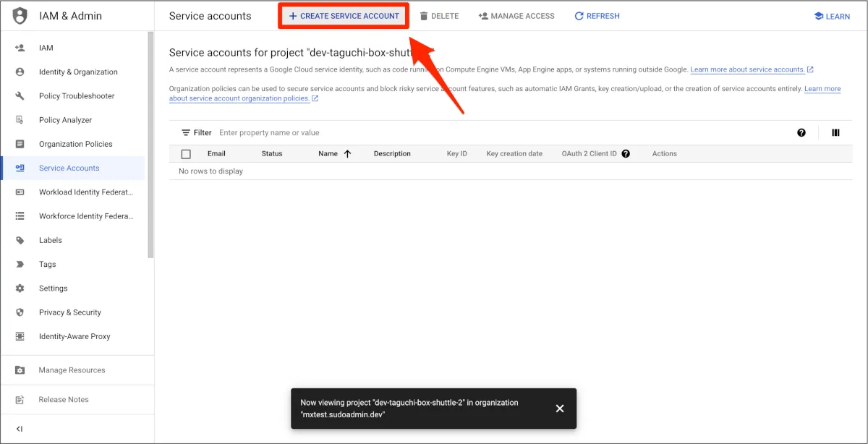This screenshot has height=444, width=868.
Task: Click the Identity-Aware Proxy icon
Action: pyautogui.click(x=20, y=336)
